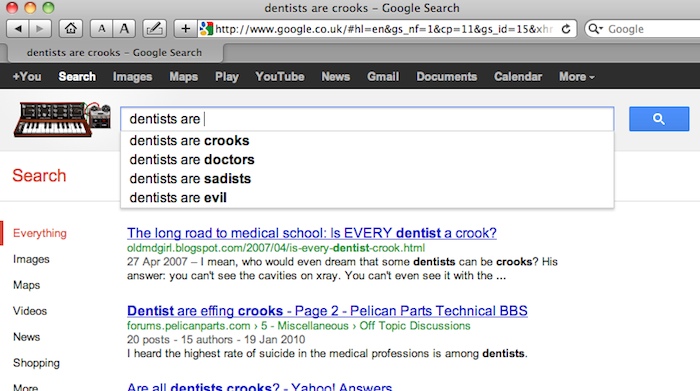This screenshot has width=700, height=391.
Task: Open 'Is EVERY dentist a crook?' result
Action: [312, 233]
